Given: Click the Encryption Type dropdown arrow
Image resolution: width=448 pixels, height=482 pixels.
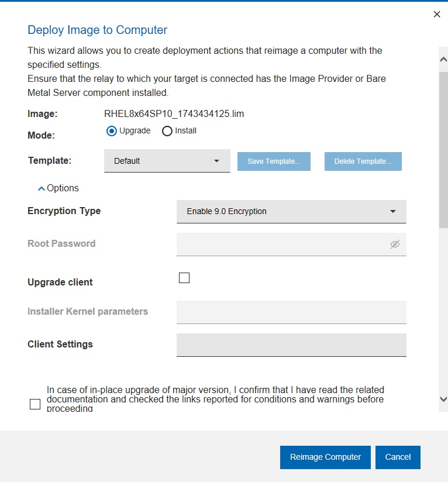Looking at the screenshot, I should coord(393,211).
